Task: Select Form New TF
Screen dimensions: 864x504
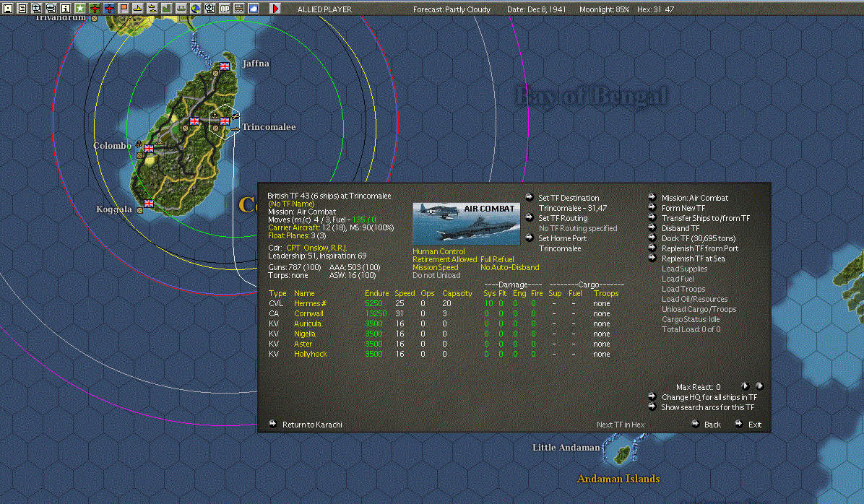Action: [683, 208]
